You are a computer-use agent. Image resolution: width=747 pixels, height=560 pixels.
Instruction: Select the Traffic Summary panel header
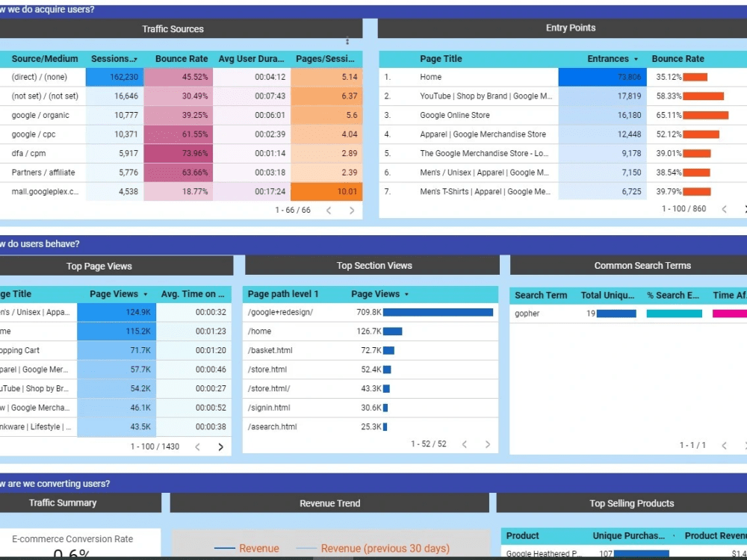coord(63,503)
